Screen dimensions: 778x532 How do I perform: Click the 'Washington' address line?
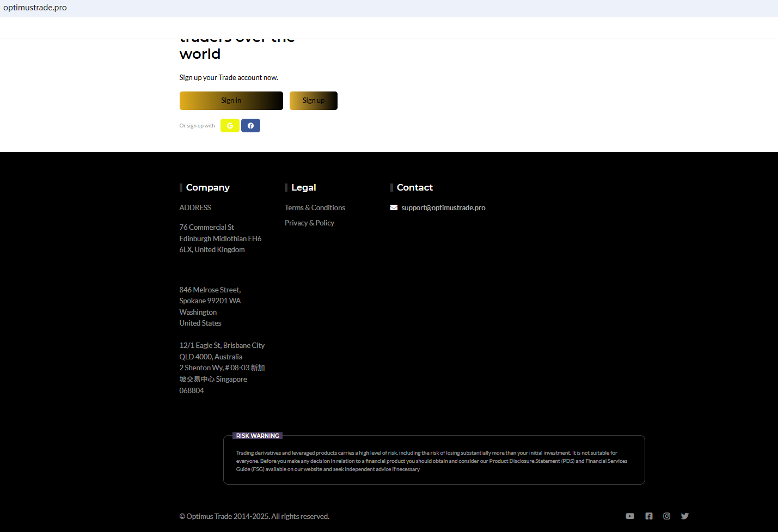click(198, 312)
